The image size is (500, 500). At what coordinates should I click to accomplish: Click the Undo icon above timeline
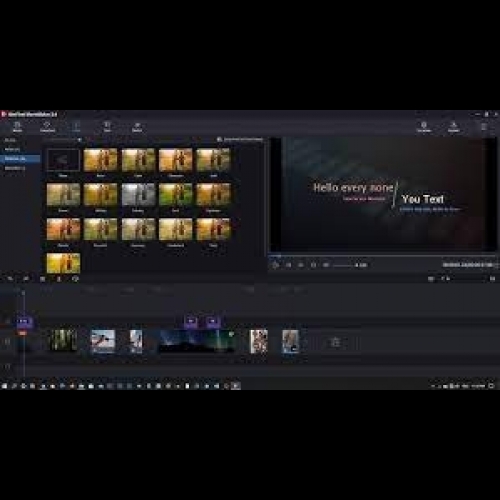10,279
